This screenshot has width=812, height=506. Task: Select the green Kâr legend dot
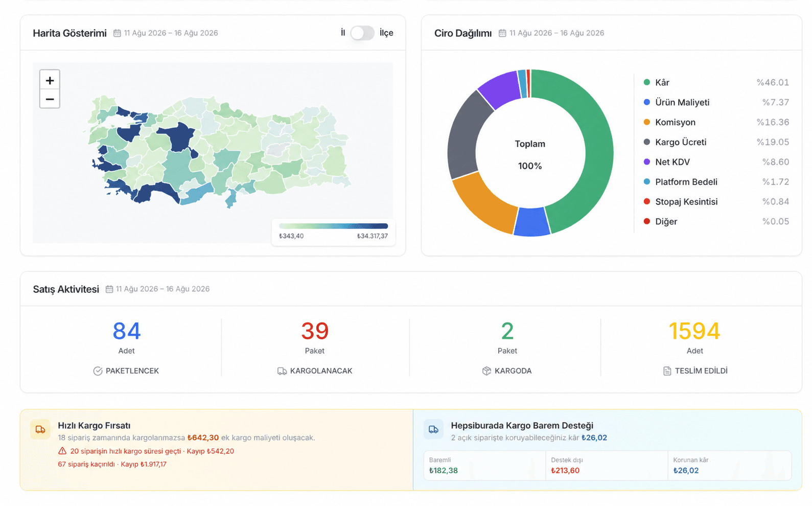pos(646,82)
